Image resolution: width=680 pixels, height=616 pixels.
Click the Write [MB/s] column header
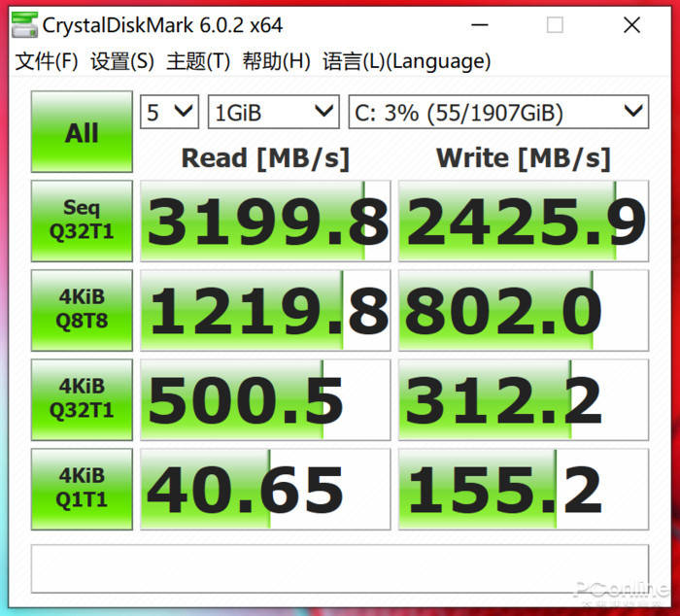coord(524,158)
